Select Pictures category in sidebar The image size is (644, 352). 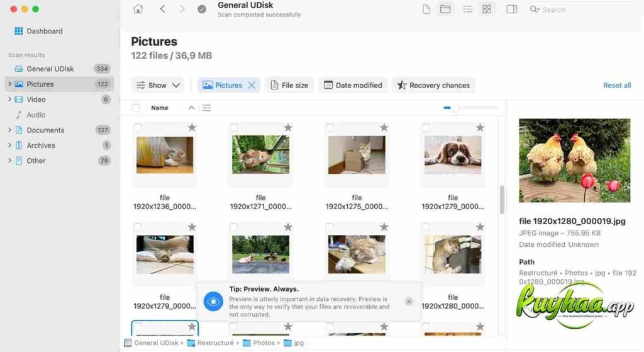(58, 84)
